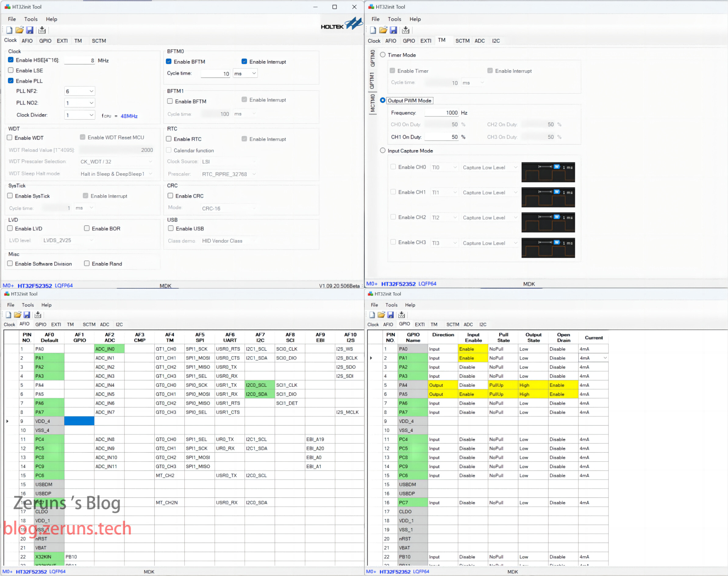Select the vertical GPTM1 side tab
This screenshot has height=576, width=728.
pos(372,81)
